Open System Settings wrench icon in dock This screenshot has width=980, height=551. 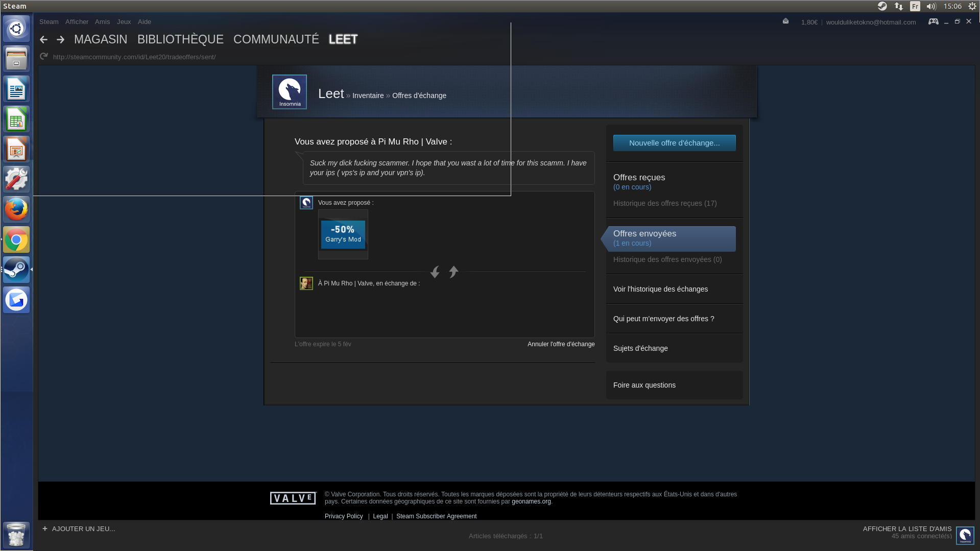click(16, 179)
